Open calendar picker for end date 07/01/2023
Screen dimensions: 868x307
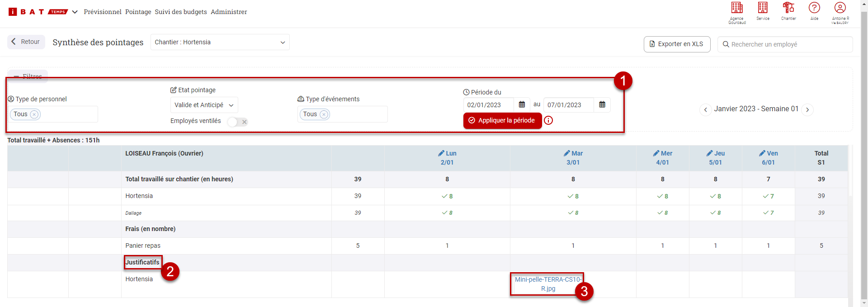point(602,105)
